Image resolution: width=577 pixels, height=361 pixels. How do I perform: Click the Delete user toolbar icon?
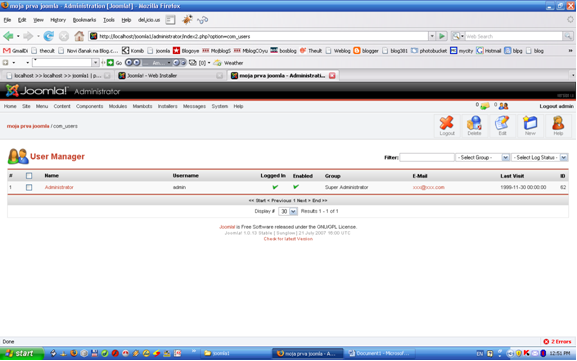coord(474,125)
